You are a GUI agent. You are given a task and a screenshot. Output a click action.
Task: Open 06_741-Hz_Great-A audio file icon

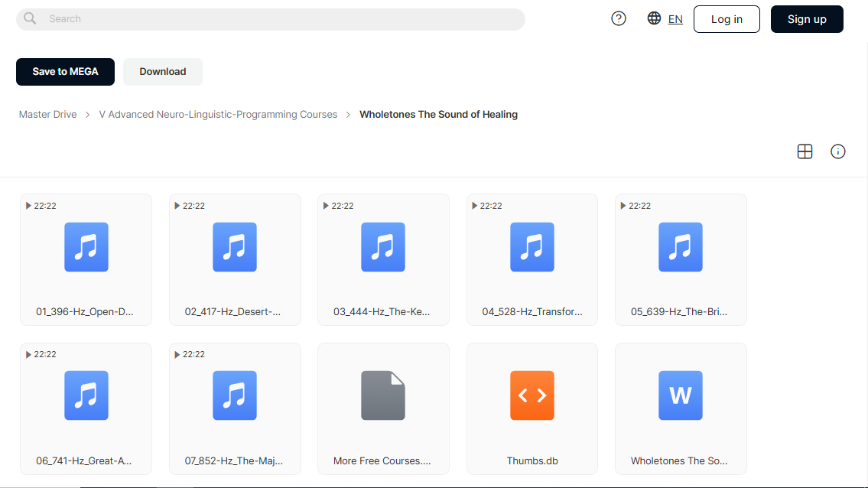pyautogui.click(x=86, y=395)
